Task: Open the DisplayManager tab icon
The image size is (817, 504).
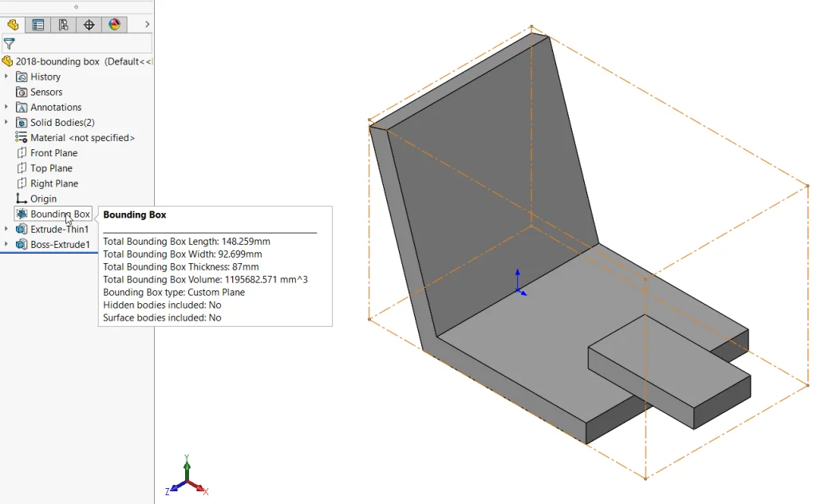Action: (x=114, y=25)
